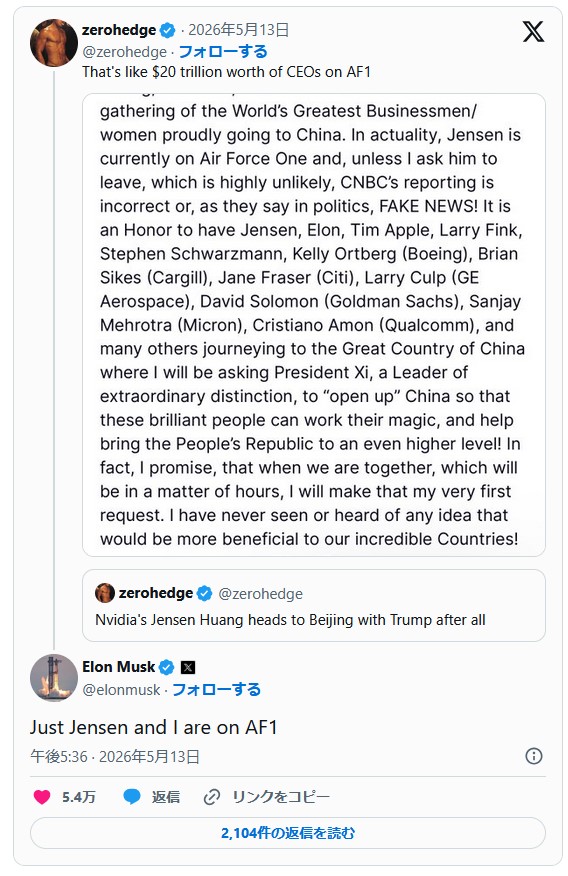568x876 pixels.
Task: Click zerohedge's verified badge at top
Action: point(167,30)
